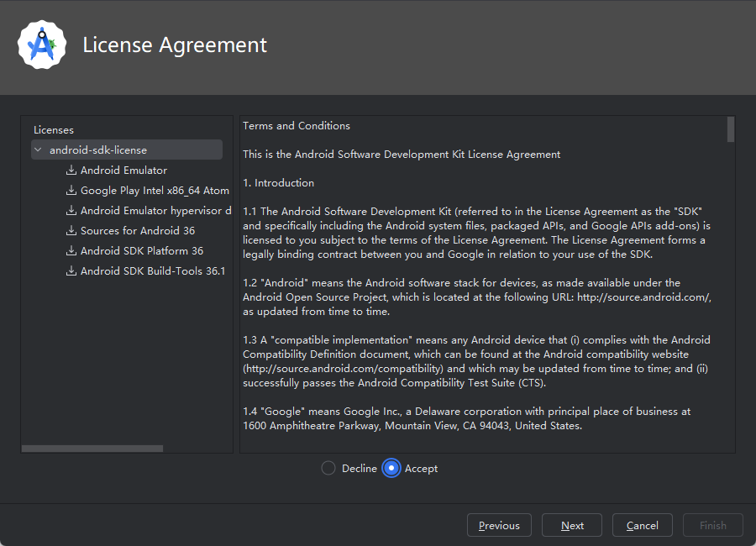Select Android Emulator hypervisor item
Screen dimensions: 756x546
pyautogui.click(x=155, y=211)
